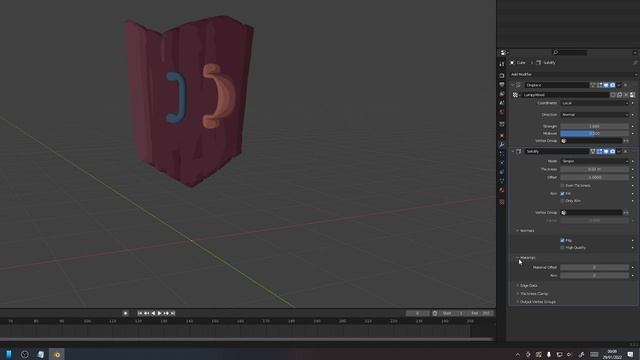Viewport: 640px width, 360px height.
Task: Click the Displace Strength slider
Action: [x=594, y=126]
